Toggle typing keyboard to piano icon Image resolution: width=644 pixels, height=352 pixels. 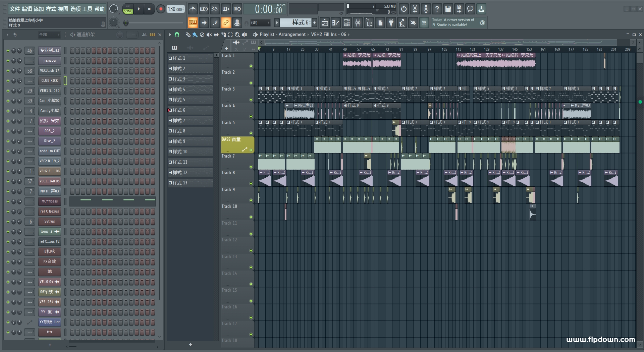193,23
